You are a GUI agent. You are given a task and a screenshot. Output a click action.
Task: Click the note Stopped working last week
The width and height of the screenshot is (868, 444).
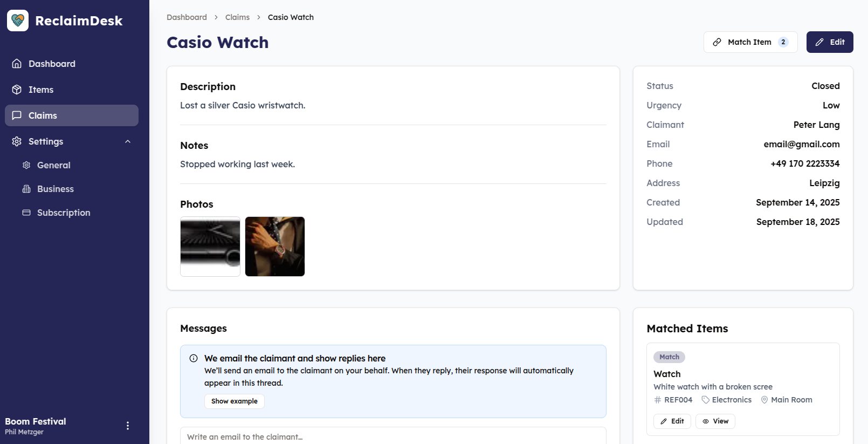(237, 164)
